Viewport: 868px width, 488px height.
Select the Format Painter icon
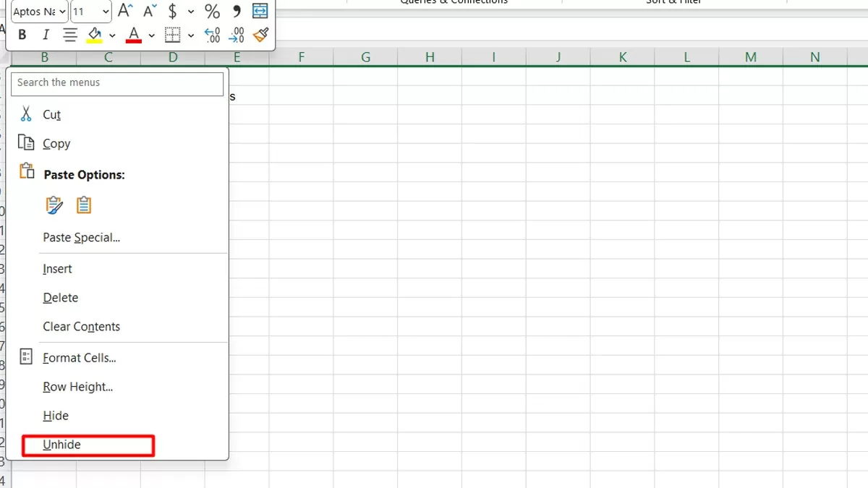tap(260, 35)
